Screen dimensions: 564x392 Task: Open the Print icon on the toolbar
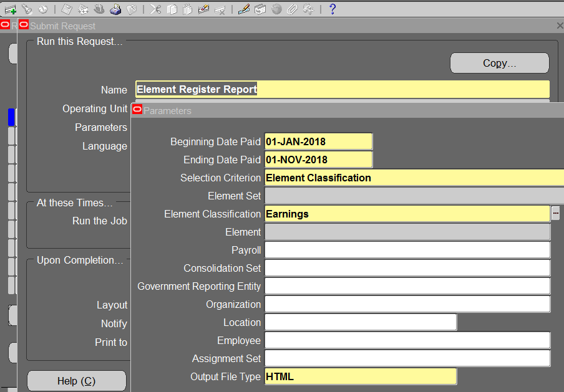coord(116,9)
